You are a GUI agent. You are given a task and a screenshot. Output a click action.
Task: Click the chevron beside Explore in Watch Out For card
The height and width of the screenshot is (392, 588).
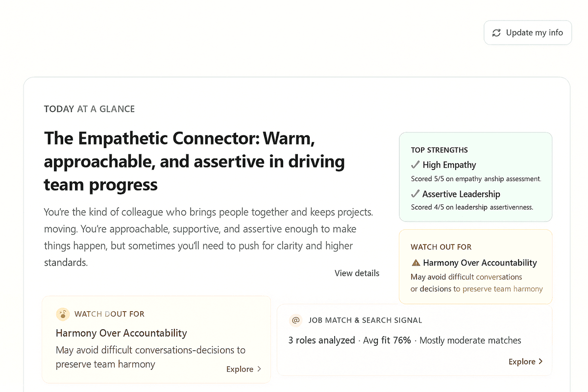(260, 369)
